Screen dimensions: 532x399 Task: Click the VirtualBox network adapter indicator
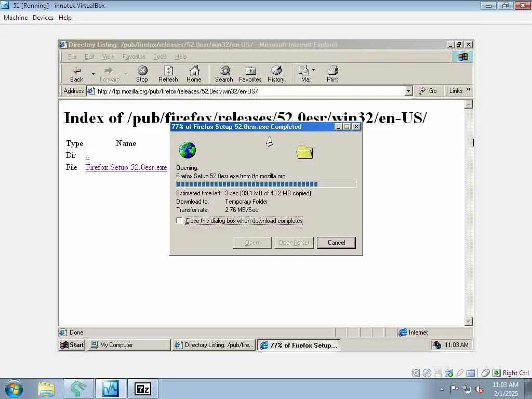[448, 373]
